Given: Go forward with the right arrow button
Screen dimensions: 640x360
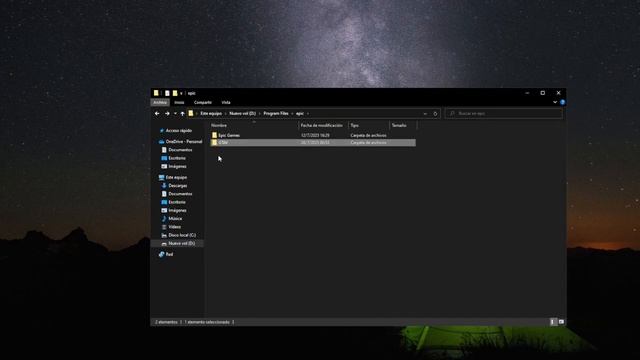Looking at the screenshot, I should coord(167,113).
